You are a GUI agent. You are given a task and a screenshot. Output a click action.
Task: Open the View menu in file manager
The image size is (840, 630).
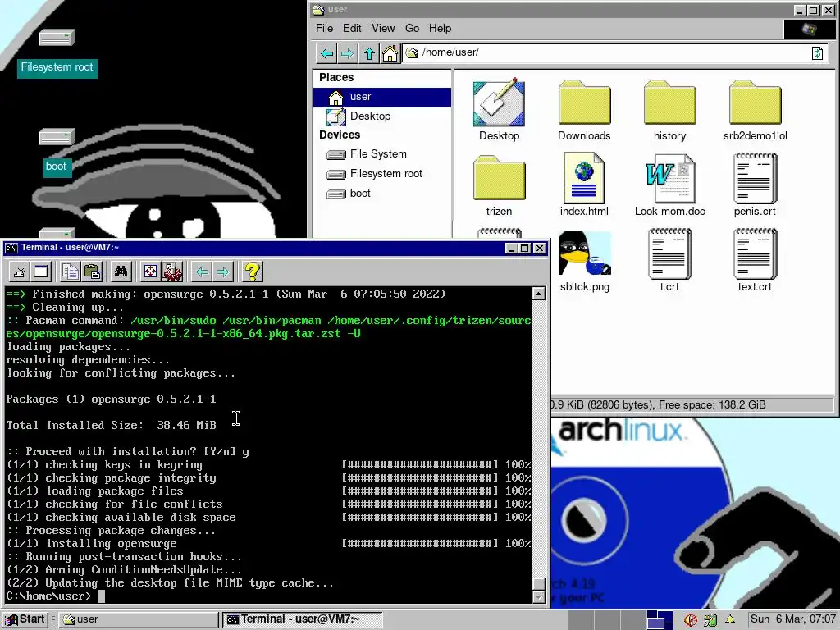click(383, 29)
